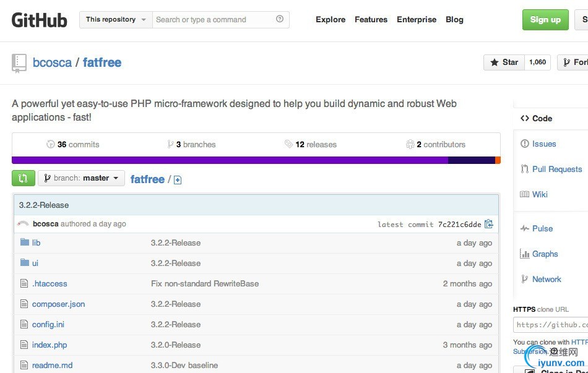588x373 pixels.
Task: Switch to the Pull Requests tab
Action: coord(551,169)
